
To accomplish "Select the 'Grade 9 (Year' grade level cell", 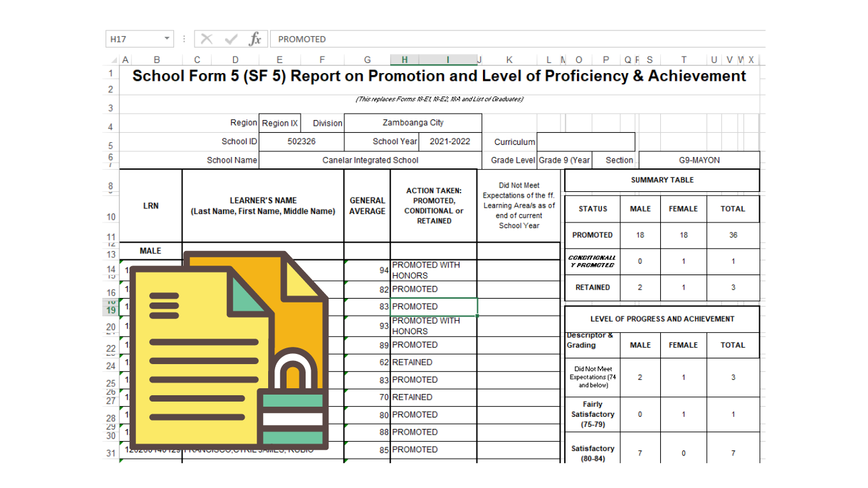I will click(x=564, y=160).
